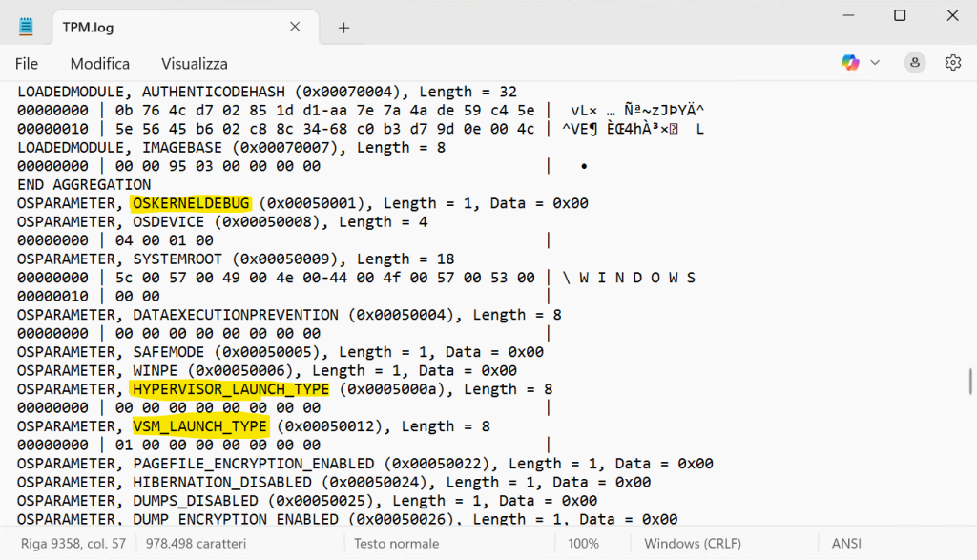Click the account sign-in icon

[x=913, y=62]
